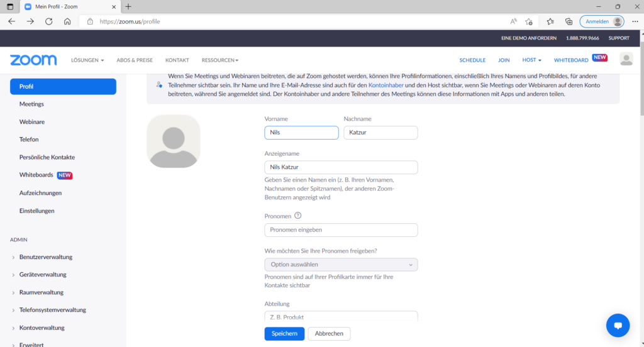
Task: Focus the Anzeigename field
Action: tap(341, 167)
